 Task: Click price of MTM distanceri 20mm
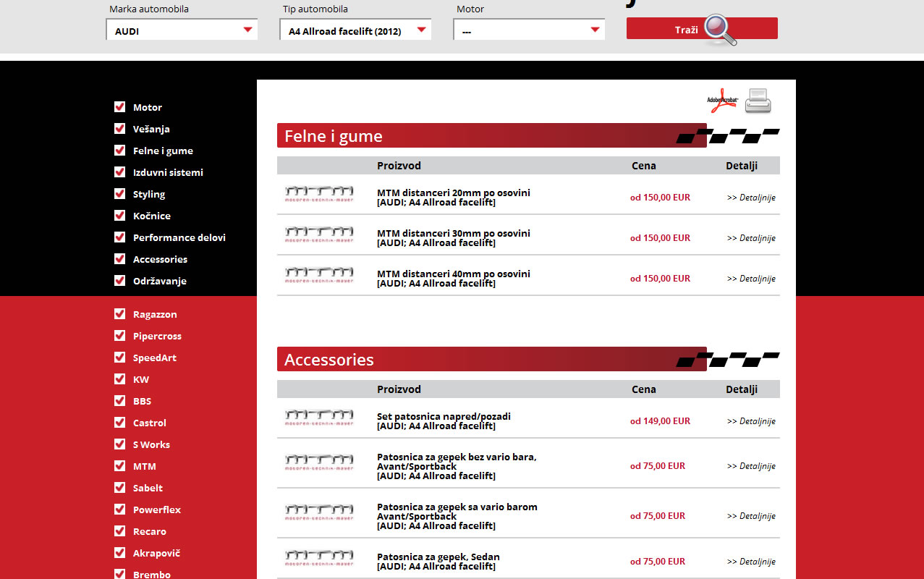660,198
